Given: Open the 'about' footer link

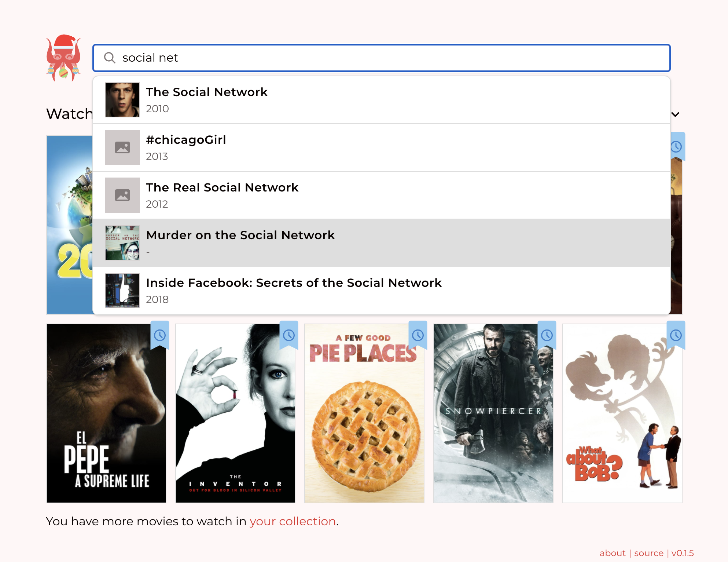Looking at the screenshot, I should click(x=613, y=553).
